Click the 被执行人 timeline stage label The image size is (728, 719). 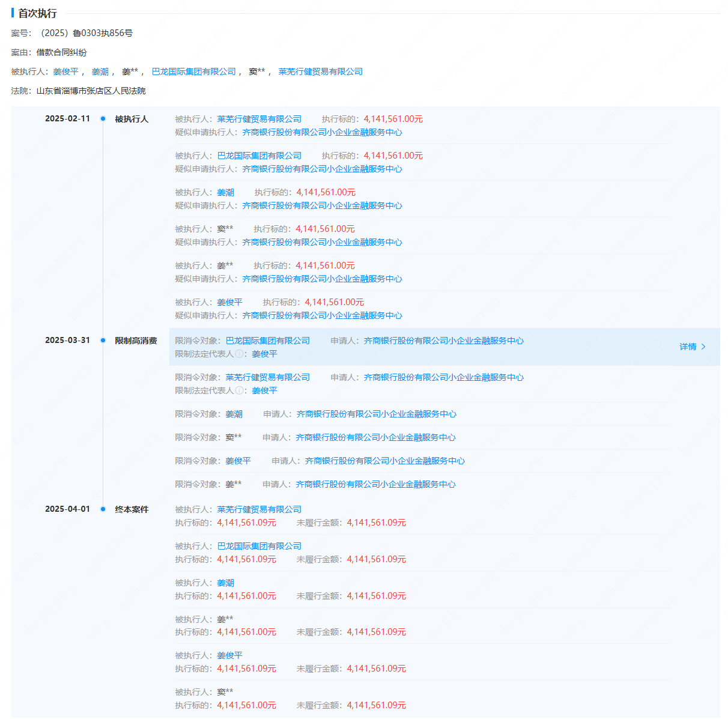[132, 120]
